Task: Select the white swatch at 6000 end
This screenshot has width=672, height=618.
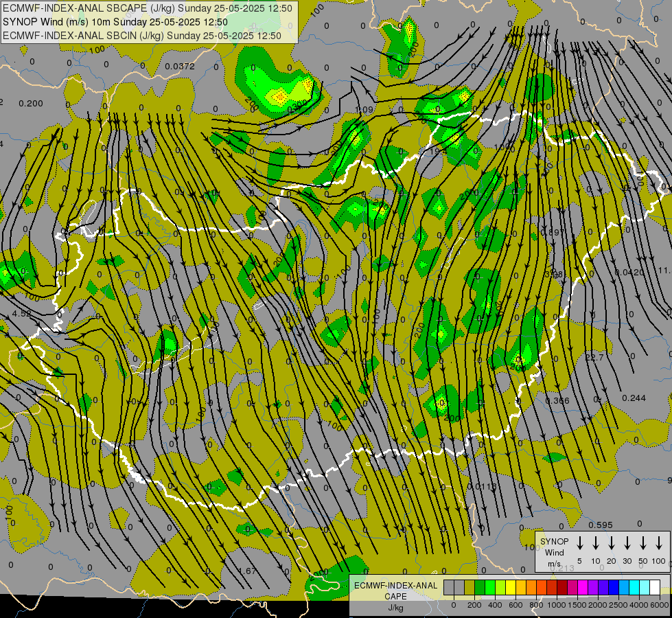Action: [x=654, y=588]
